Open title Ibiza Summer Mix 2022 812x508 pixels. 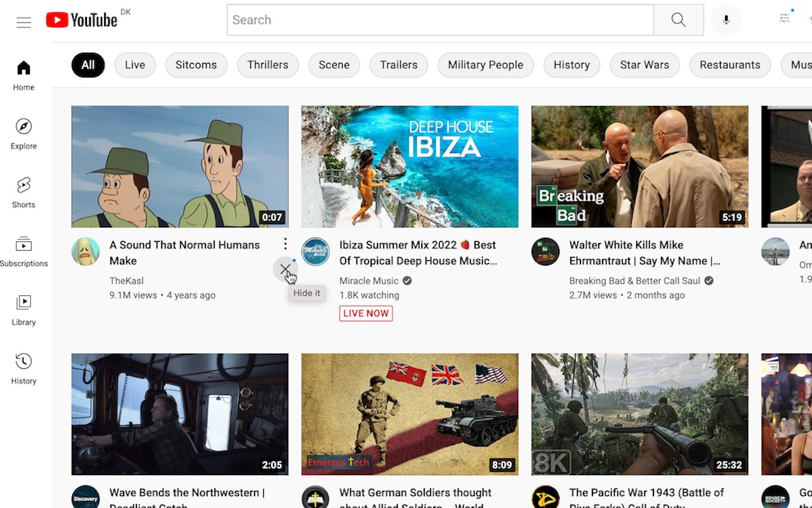pos(418,253)
